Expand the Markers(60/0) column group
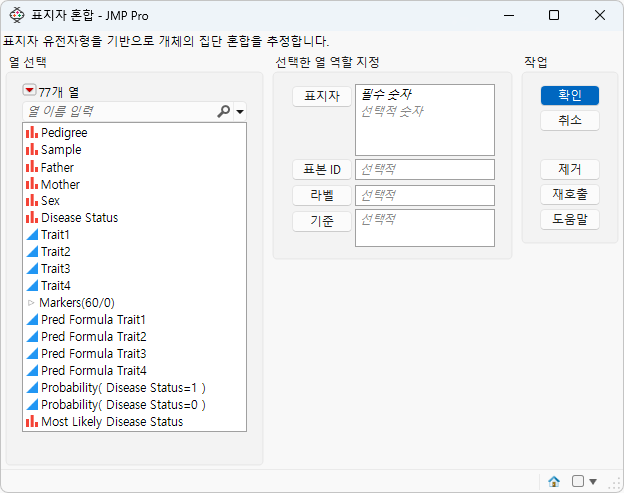624x493 pixels. pos(31,303)
